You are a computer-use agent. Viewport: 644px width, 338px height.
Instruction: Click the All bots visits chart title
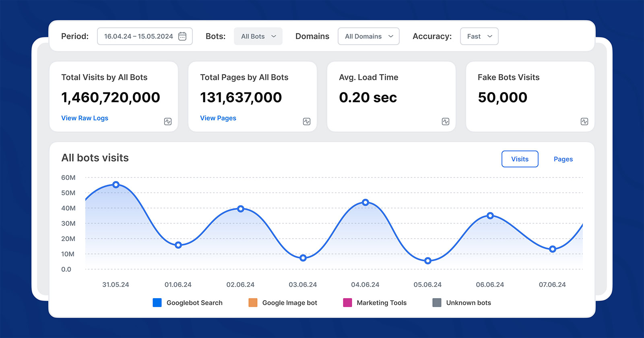(x=95, y=158)
